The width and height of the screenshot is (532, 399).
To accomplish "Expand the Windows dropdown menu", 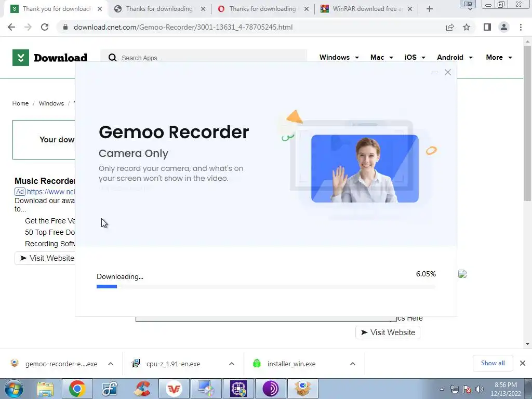I will tap(339, 57).
